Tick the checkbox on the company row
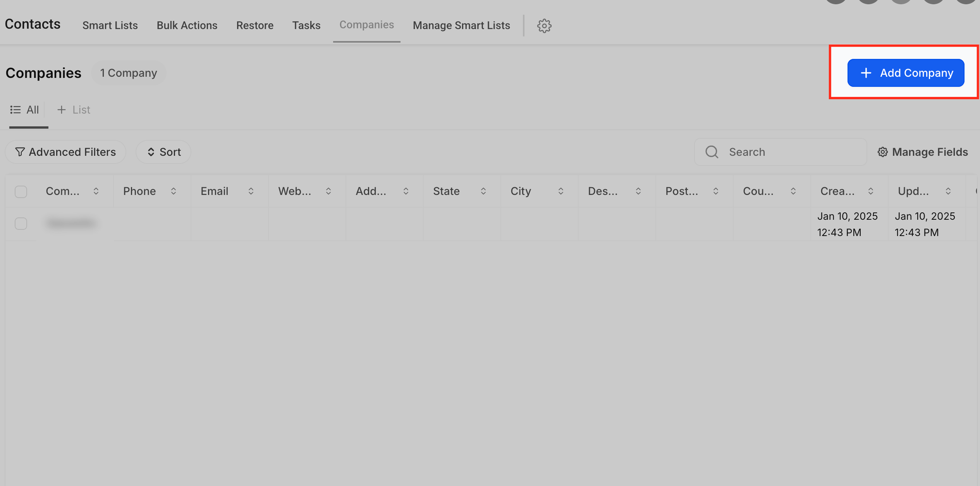 point(21,224)
